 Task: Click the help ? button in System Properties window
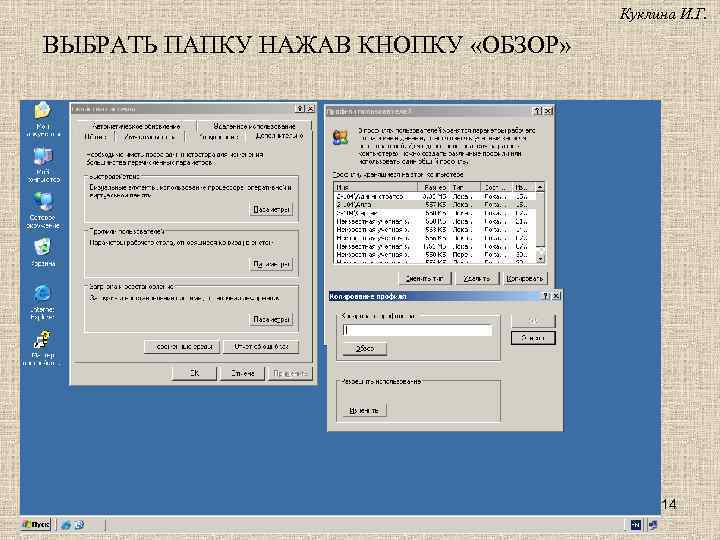[299, 108]
